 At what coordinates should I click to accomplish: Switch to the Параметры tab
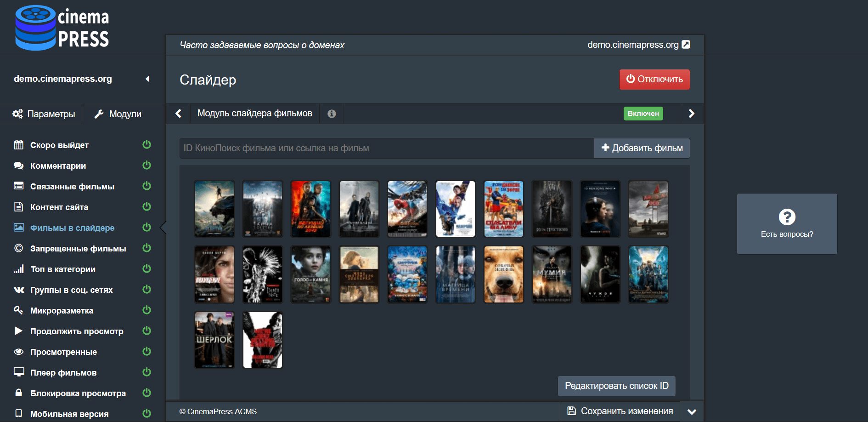[x=44, y=114]
